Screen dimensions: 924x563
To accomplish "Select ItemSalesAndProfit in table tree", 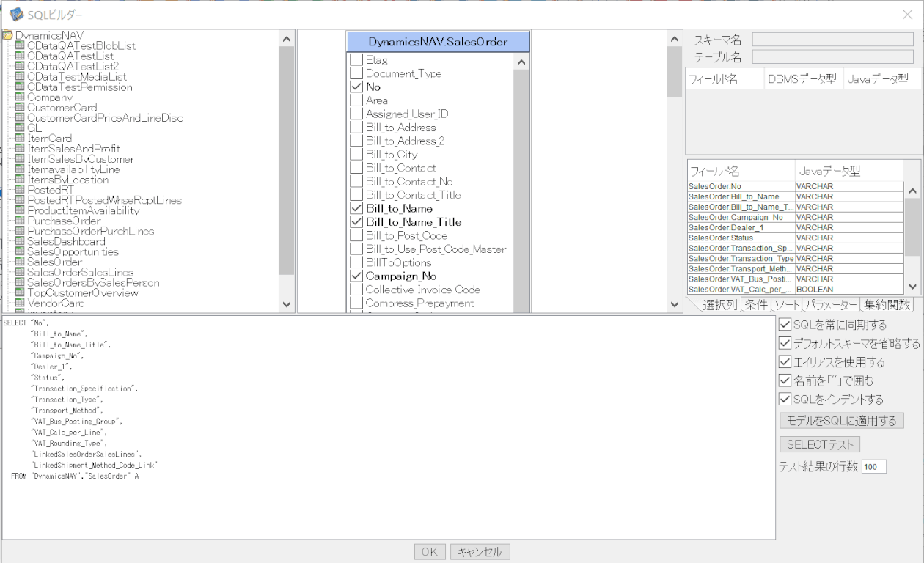I will coord(74,149).
